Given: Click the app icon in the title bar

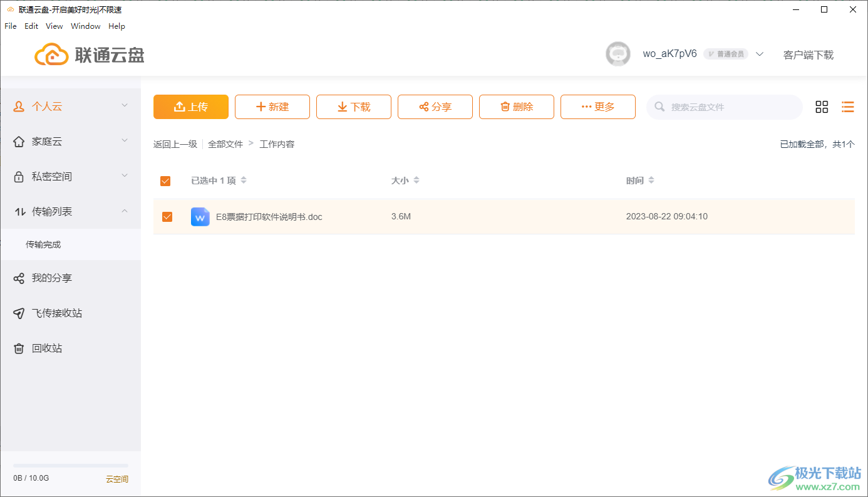Looking at the screenshot, I should [x=10, y=9].
